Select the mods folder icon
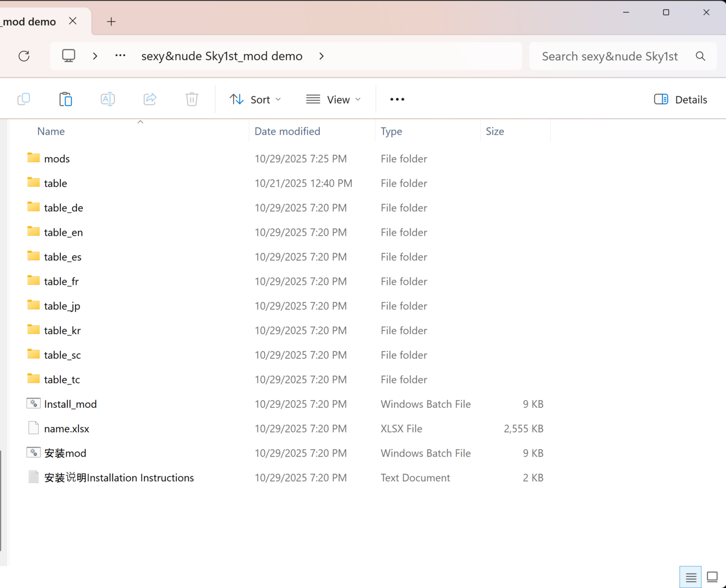726x588 pixels. pyautogui.click(x=33, y=158)
